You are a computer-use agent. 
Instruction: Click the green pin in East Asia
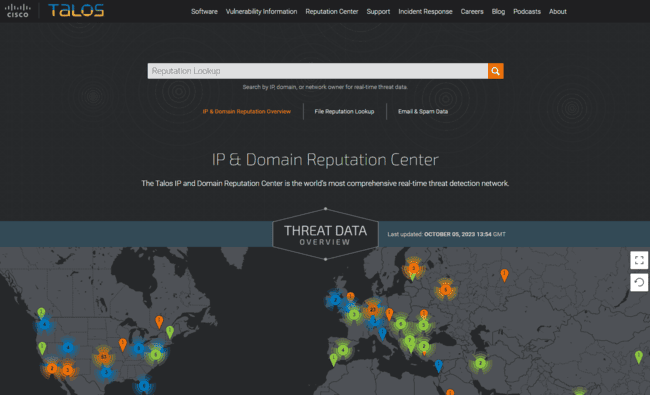(639, 357)
